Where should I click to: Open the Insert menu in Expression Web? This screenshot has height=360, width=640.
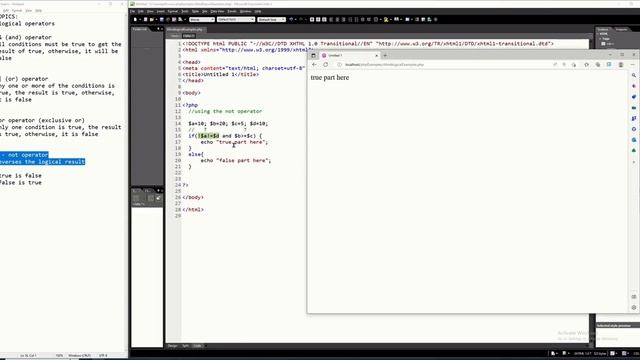tap(160, 11)
